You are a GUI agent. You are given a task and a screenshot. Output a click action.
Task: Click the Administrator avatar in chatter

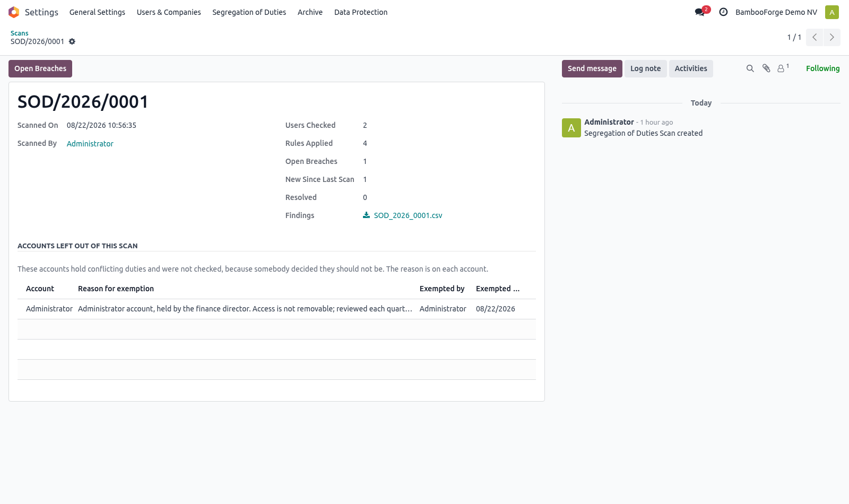(x=571, y=128)
